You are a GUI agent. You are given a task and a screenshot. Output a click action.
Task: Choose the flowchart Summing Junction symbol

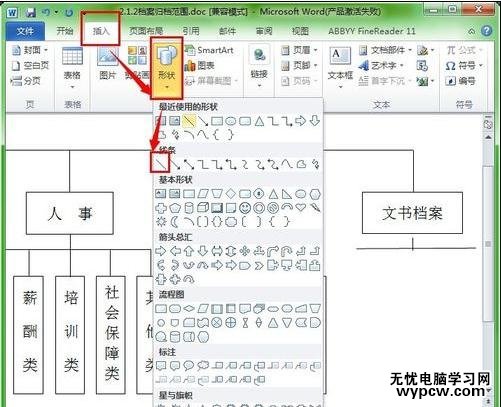pos(217,323)
